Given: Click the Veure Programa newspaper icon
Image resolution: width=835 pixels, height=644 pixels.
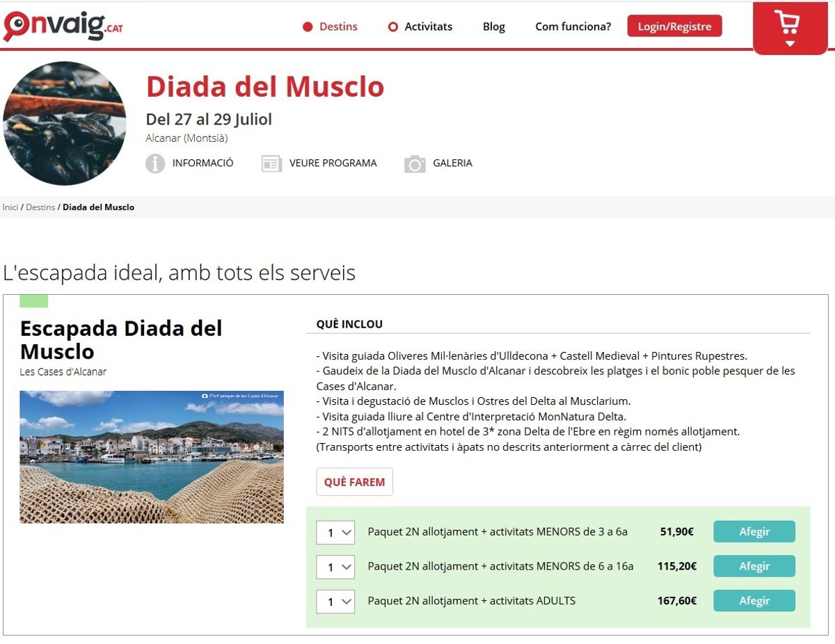Looking at the screenshot, I should [271, 163].
